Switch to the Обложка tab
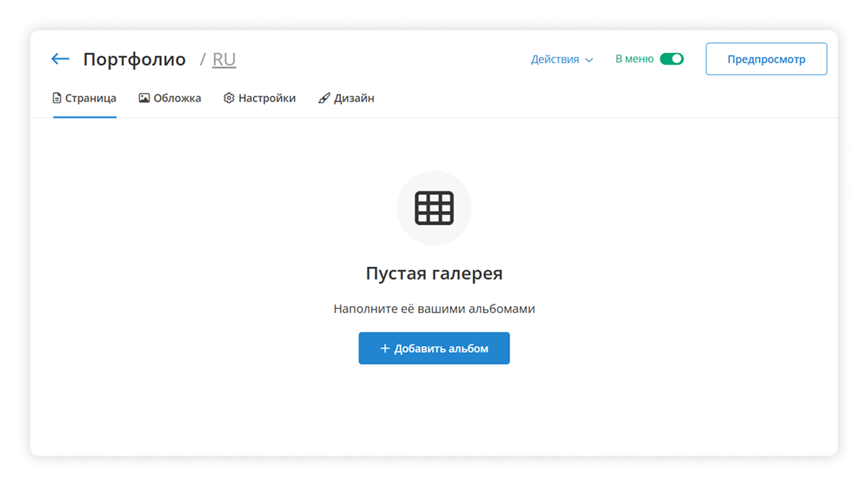 click(170, 98)
